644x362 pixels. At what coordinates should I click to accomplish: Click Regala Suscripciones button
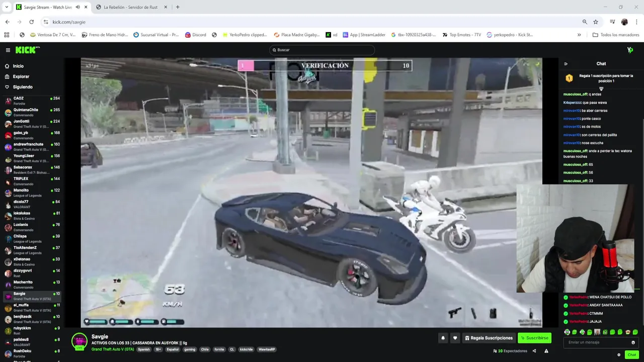pos(489,338)
